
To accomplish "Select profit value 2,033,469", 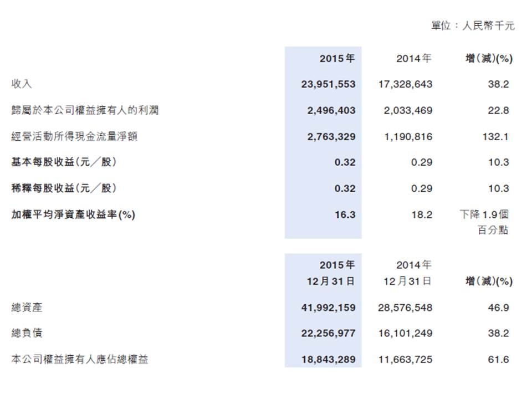I will [408, 110].
